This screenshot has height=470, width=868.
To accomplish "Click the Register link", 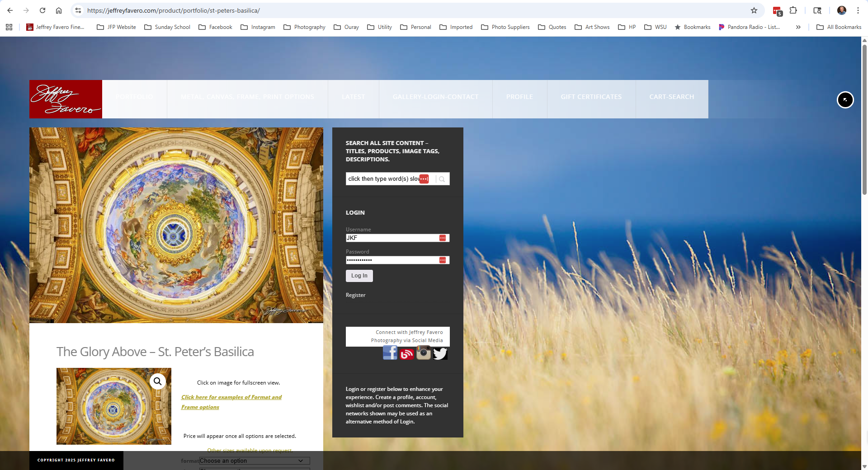I will point(355,295).
